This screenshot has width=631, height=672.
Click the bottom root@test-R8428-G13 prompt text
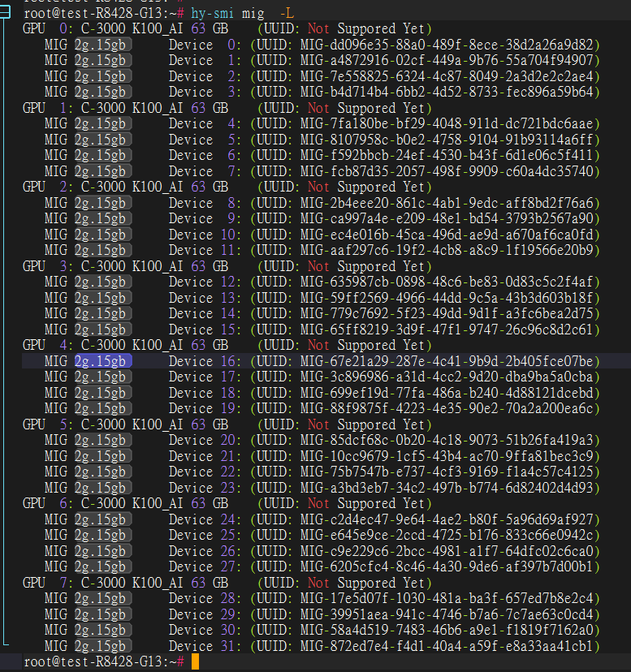[104, 662]
